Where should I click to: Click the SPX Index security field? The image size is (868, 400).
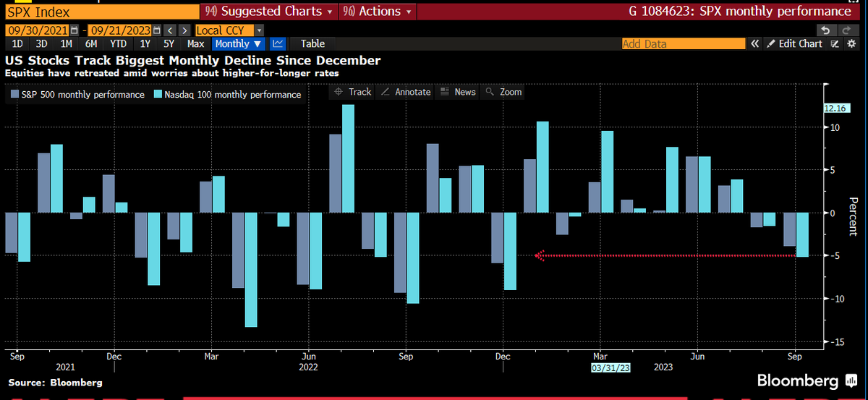[101, 12]
